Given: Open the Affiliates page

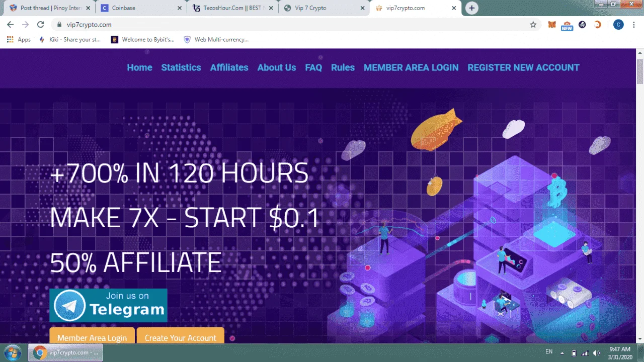Looking at the screenshot, I should (229, 67).
